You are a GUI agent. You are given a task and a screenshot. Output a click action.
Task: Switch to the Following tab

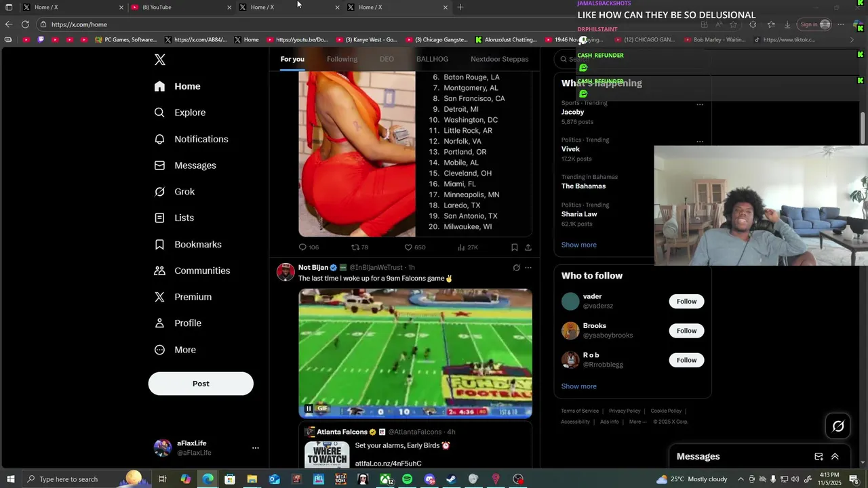342,59
